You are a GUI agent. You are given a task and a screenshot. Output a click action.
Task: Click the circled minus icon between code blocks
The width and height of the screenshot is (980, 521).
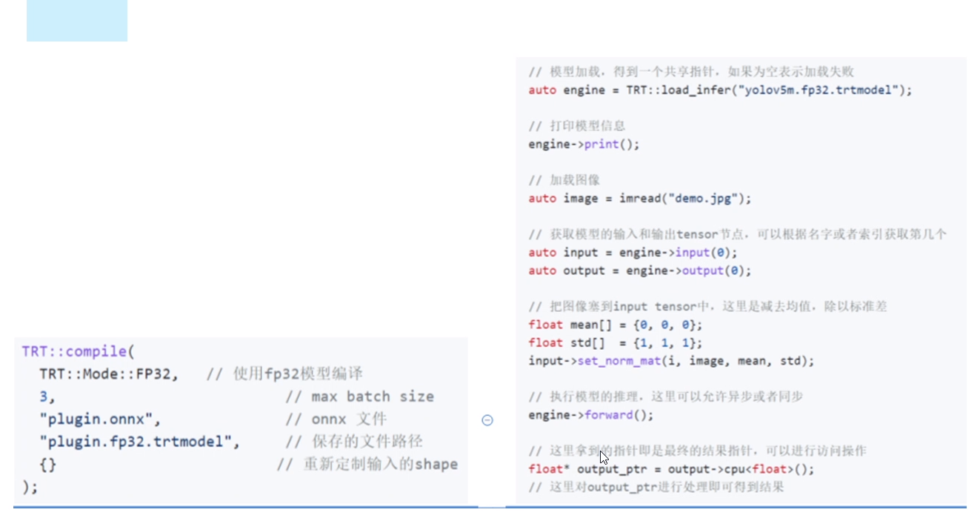(x=487, y=420)
